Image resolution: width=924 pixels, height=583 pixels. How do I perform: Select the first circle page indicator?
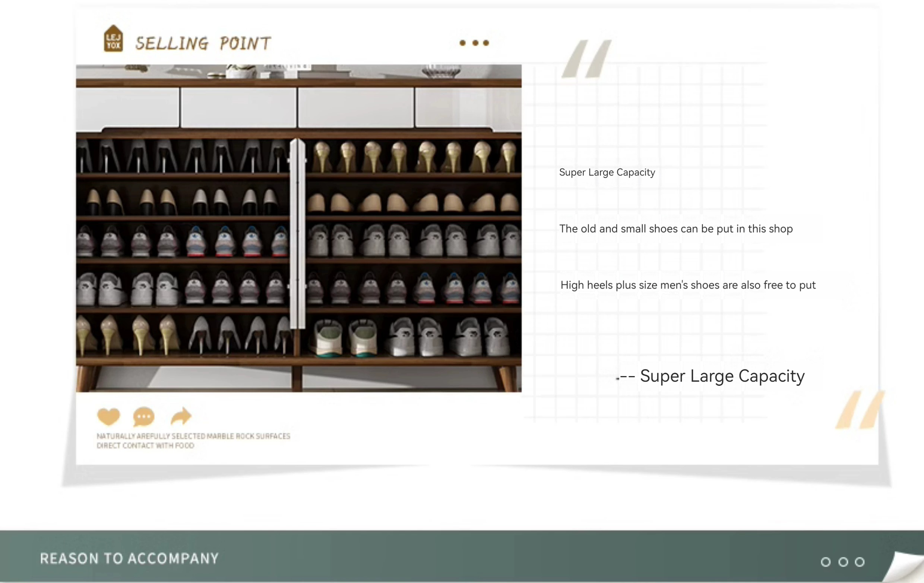(825, 562)
